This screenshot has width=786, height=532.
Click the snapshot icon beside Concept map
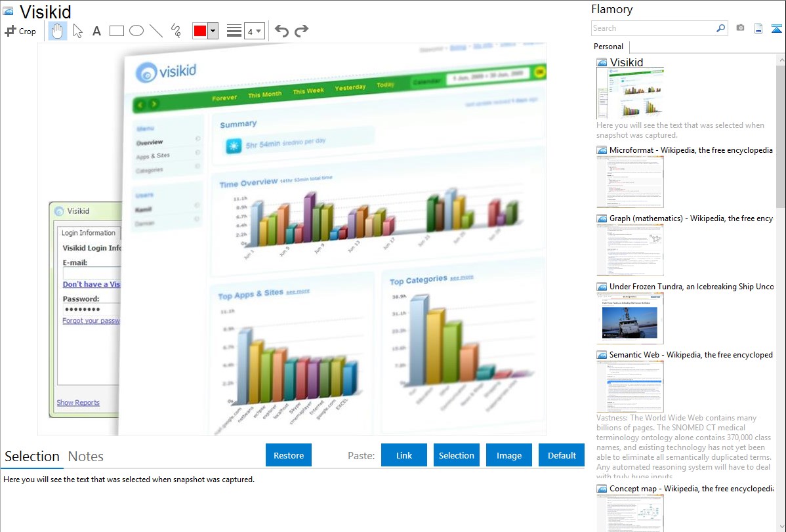click(x=602, y=488)
